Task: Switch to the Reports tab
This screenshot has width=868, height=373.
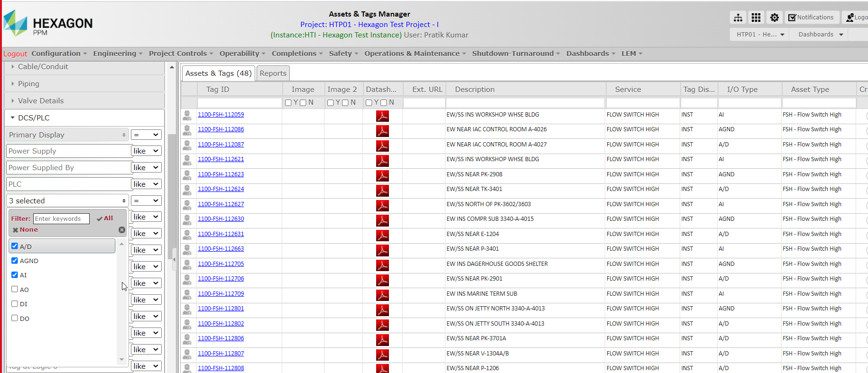Action: pyautogui.click(x=273, y=73)
